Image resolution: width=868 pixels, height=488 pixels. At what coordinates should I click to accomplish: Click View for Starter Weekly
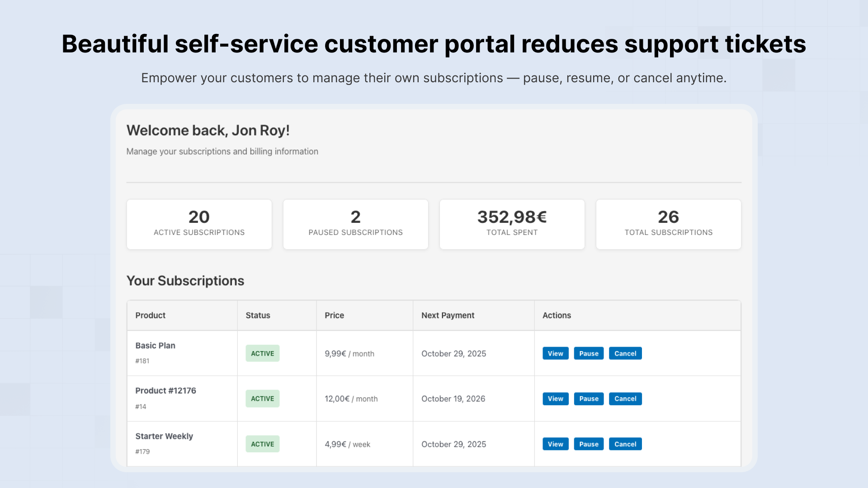click(x=555, y=444)
